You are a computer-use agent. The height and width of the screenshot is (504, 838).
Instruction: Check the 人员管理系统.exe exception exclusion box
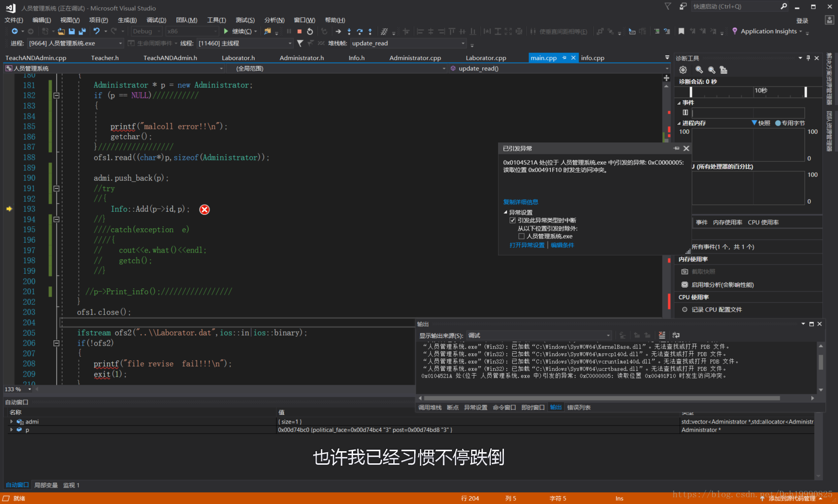pos(521,236)
